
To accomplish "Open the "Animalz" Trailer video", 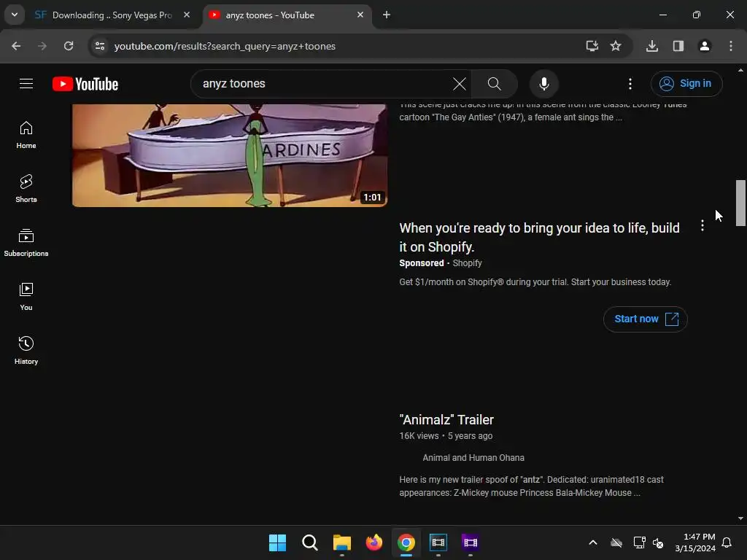I will coord(446,420).
